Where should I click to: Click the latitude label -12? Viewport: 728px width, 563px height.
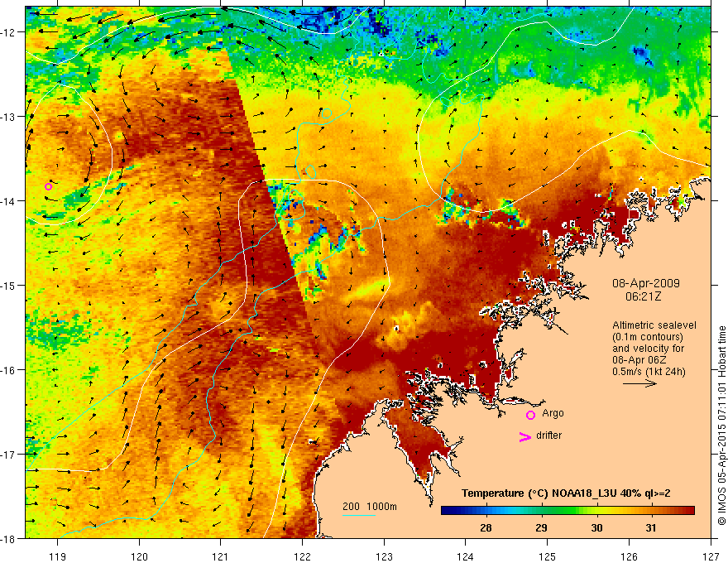[x=8, y=32]
